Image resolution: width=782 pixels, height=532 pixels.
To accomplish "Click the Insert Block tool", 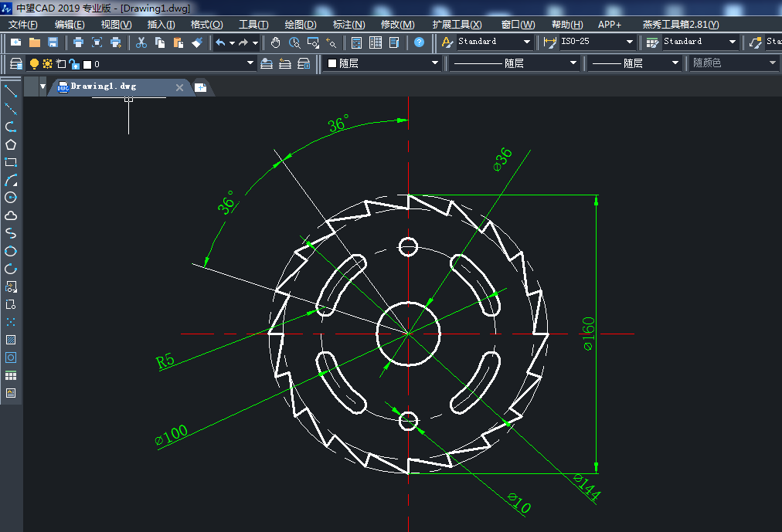I will click(x=11, y=286).
